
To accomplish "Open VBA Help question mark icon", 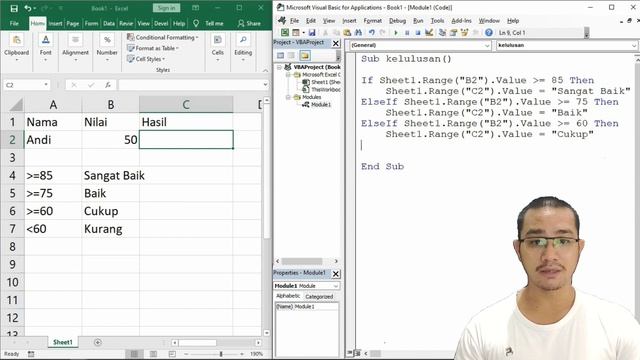I will [489, 33].
